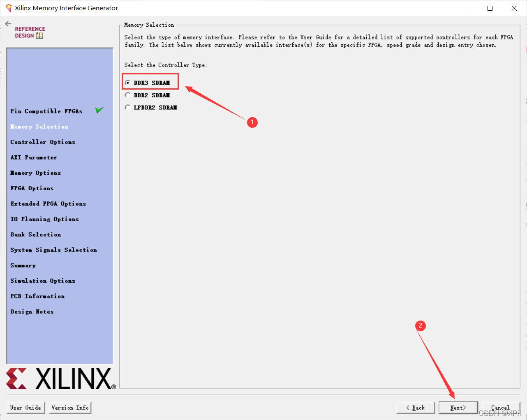Open the User Guide
The height and width of the screenshot is (420, 527).
25,408
